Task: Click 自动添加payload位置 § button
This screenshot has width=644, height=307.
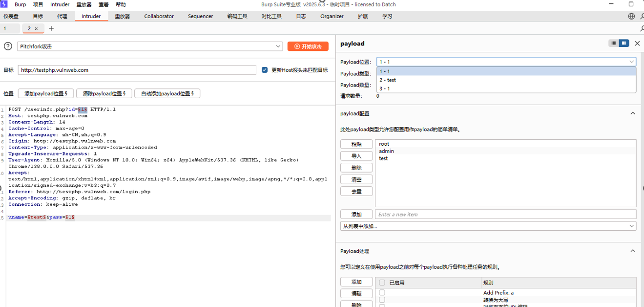Action: coord(167,93)
